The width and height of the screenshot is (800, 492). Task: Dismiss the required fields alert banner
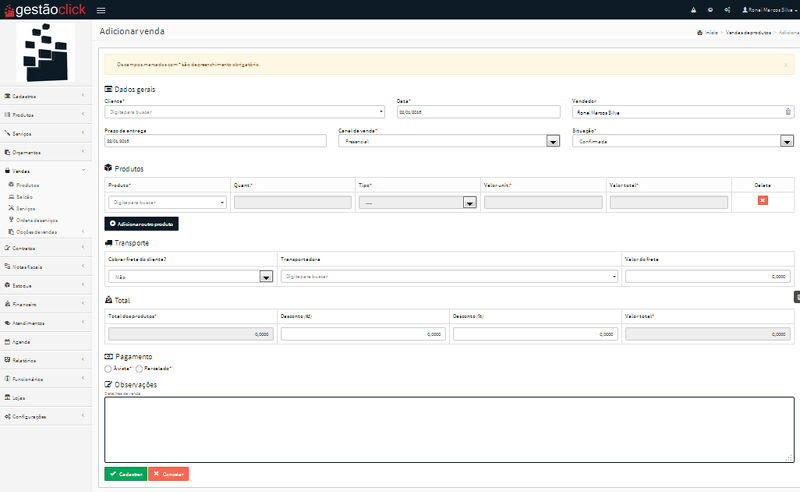(786, 65)
